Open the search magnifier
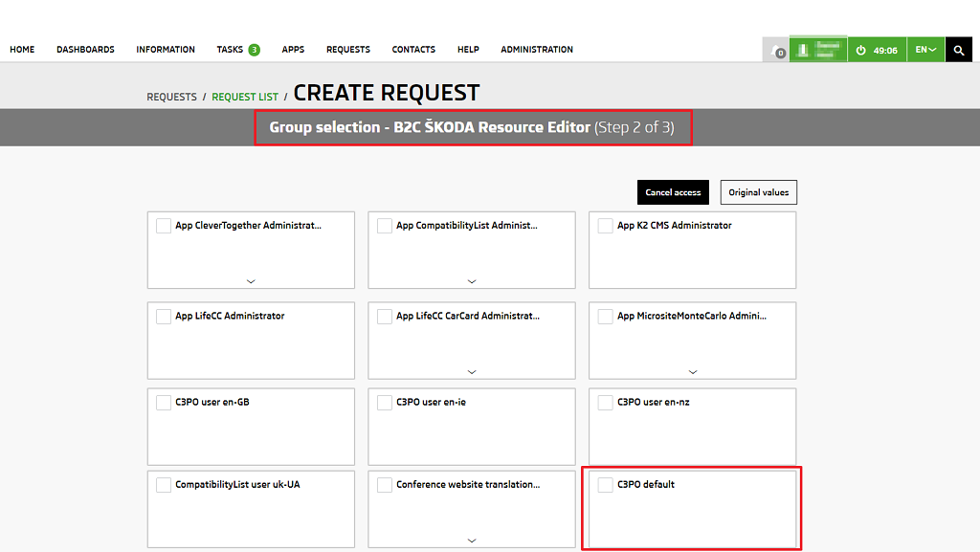980x552 pixels. [x=959, y=50]
